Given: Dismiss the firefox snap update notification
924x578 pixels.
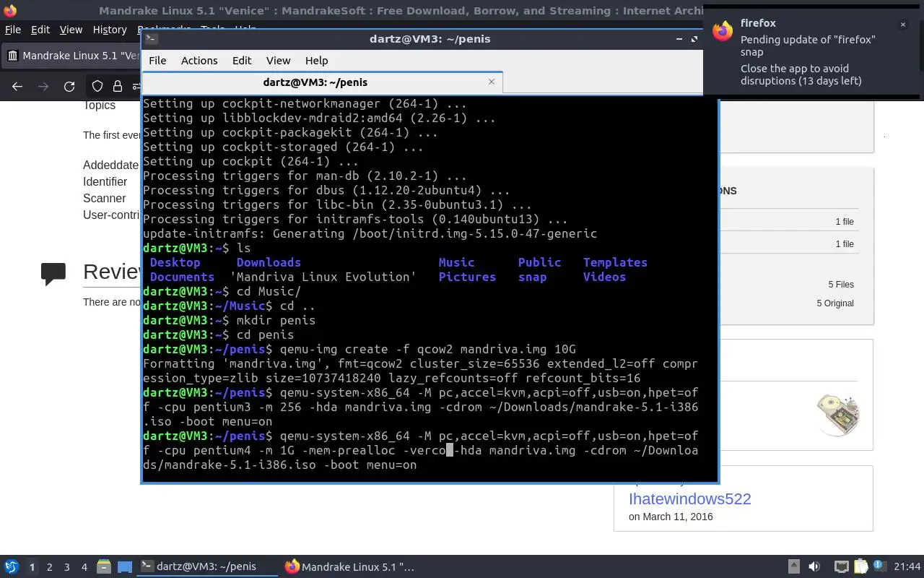Looking at the screenshot, I should (902, 25).
